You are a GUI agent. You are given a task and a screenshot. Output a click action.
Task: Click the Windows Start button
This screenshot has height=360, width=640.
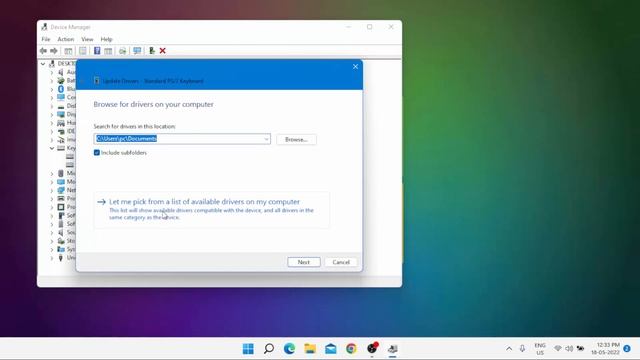248,349
